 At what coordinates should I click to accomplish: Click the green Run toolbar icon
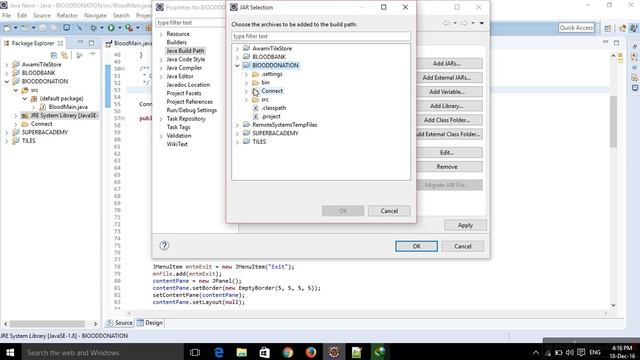111,28
